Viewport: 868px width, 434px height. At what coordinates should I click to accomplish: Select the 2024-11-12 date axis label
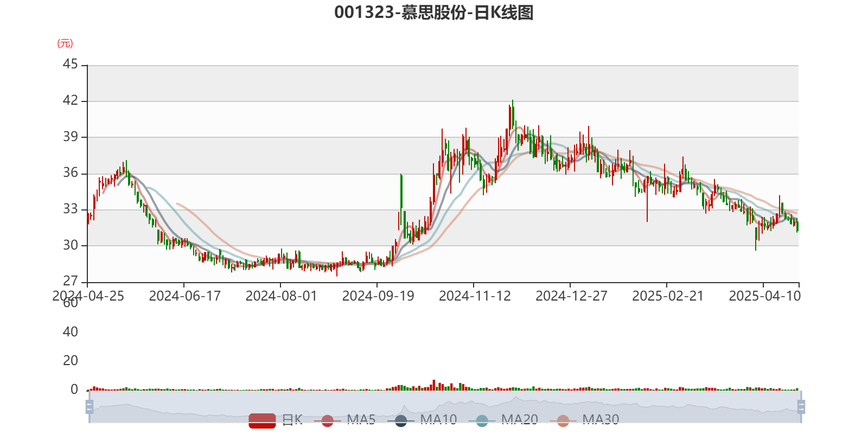click(x=475, y=296)
